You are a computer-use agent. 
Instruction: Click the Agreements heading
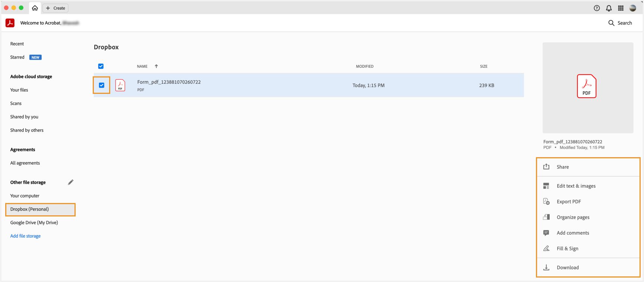tap(23, 149)
